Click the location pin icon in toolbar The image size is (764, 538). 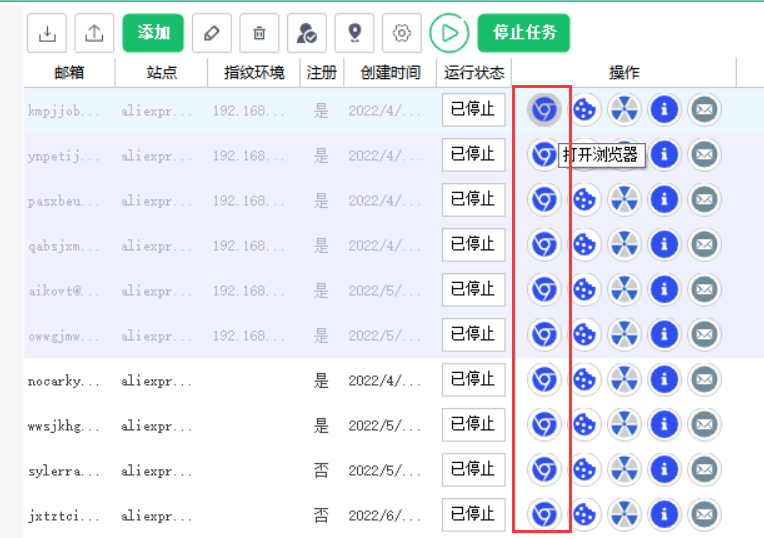tap(354, 33)
